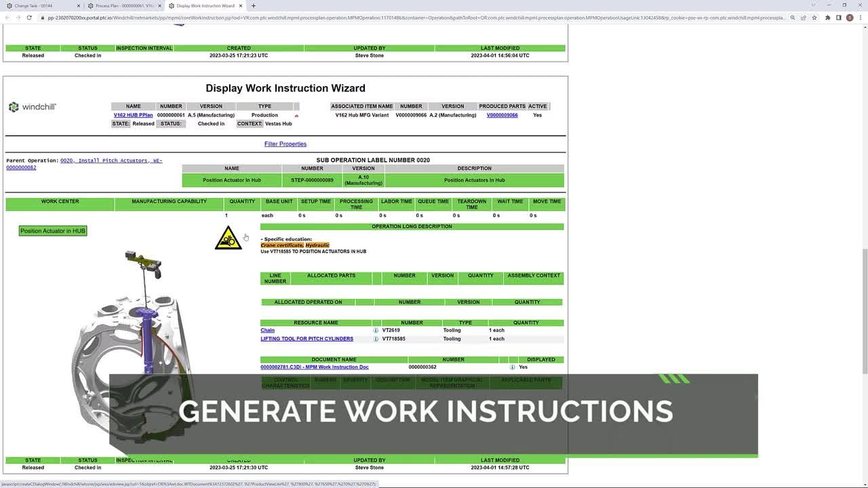Open info icon for Chain resource
868x488 pixels.
pyautogui.click(x=376, y=330)
